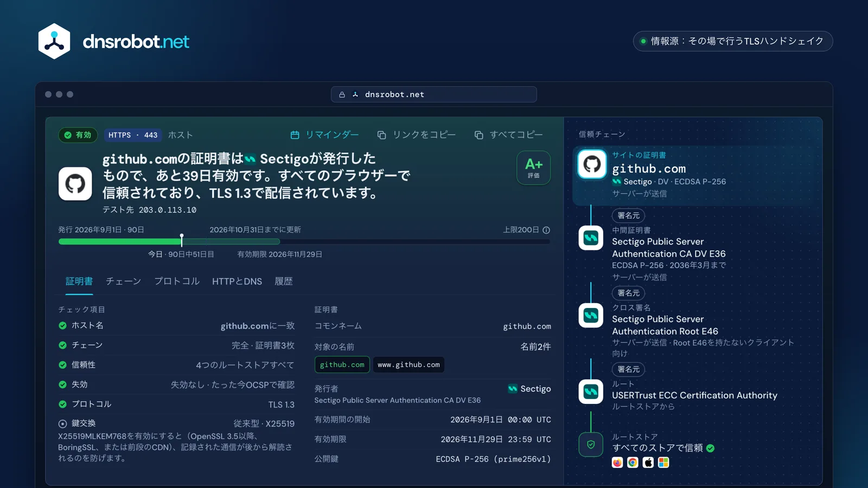Click the Chrome root store icon
The height and width of the screenshot is (488, 868).
[633, 463]
